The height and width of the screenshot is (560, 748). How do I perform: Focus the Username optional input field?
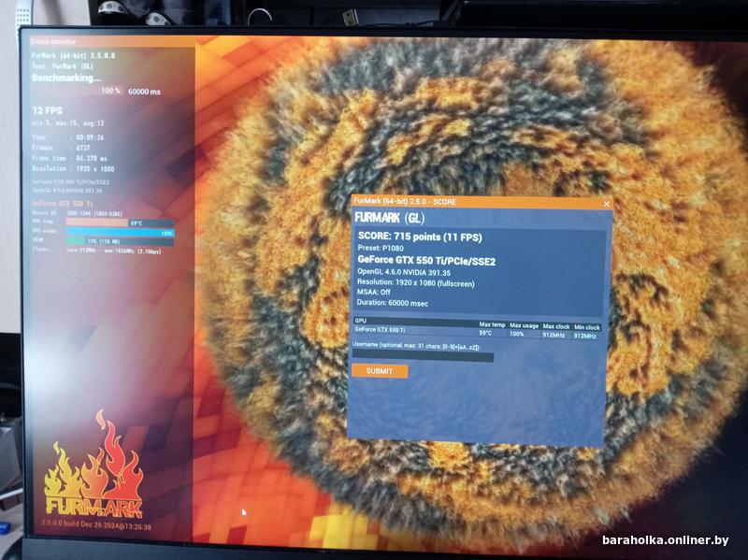click(x=423, y=355)
